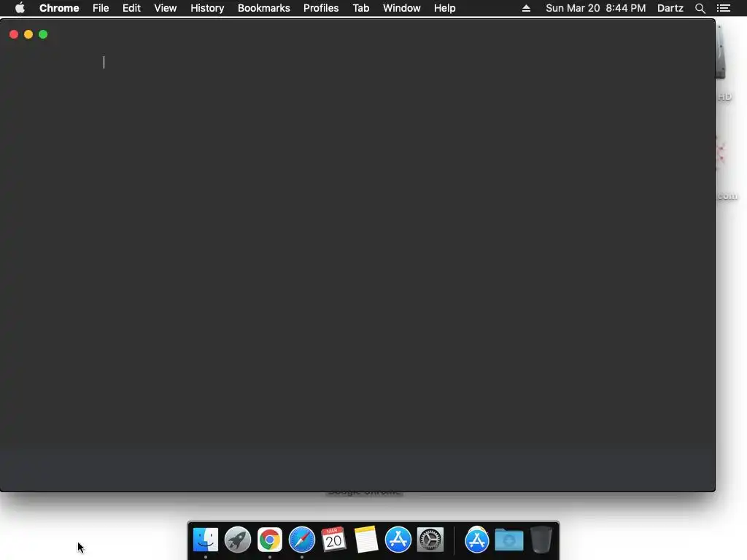Open the App Store icon beside Notes
Screen dimensions: 747x560
[398, 540]
